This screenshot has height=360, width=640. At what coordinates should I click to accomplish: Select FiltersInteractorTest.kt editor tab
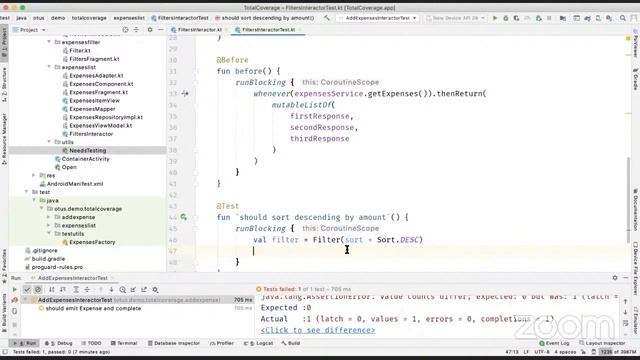[x=268, y=30]
